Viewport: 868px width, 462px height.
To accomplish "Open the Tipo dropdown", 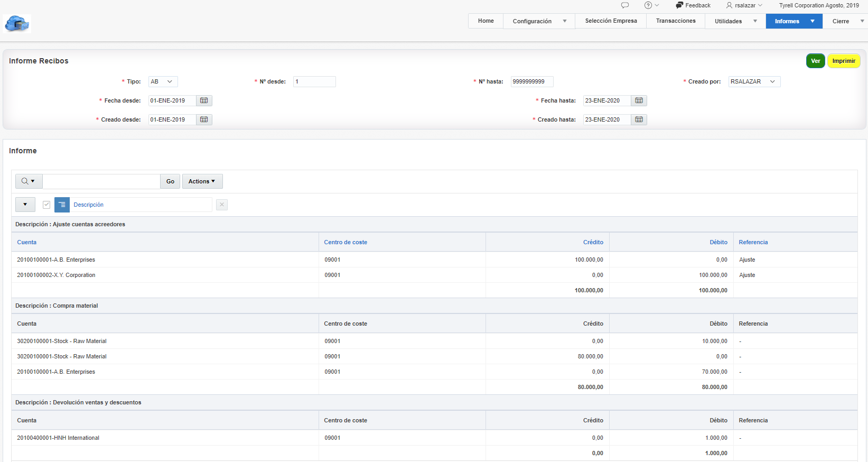I will click(x=163, y=81).
